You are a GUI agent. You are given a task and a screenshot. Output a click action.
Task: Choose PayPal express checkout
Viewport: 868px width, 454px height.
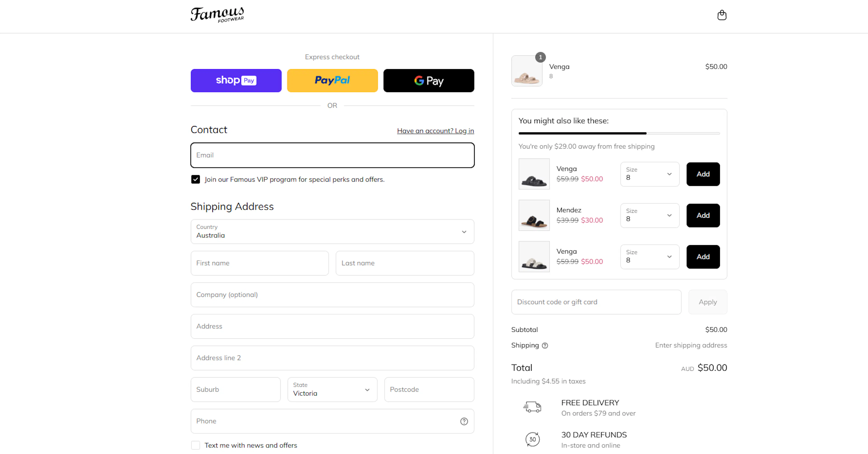[332, 80]
